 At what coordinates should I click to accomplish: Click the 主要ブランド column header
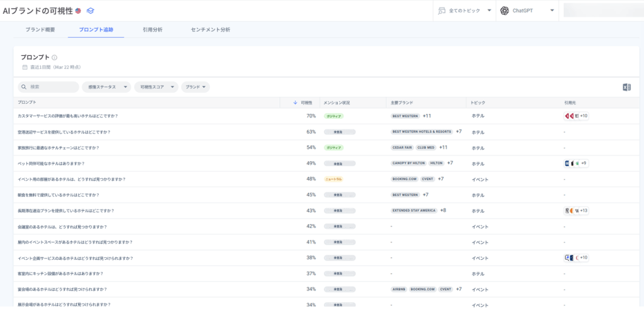click(402, 103)
